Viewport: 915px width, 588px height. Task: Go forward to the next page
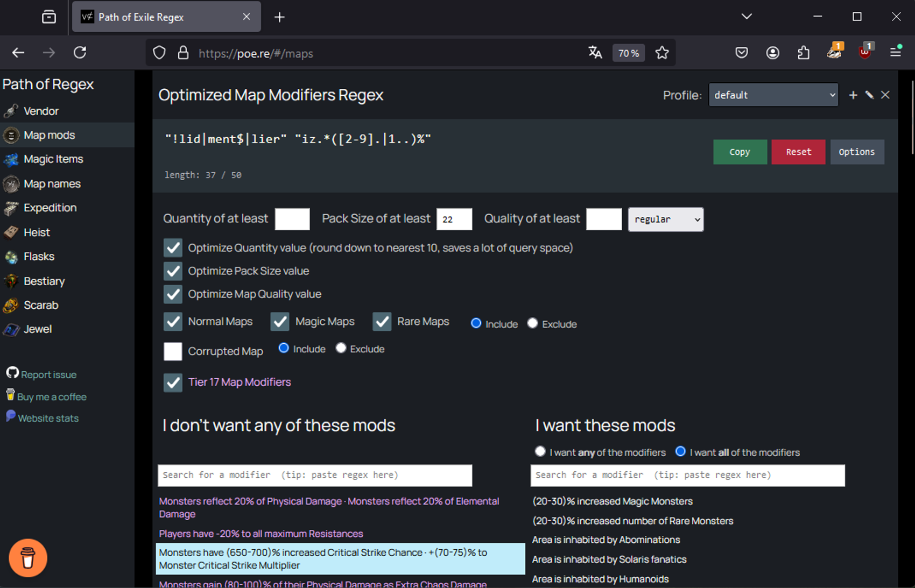pyautogui.click(x=49, y=53)
